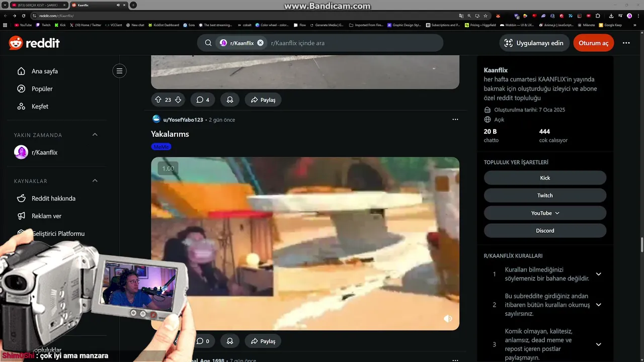The width and height of the screenshot is (644, 362).
Task: Open the YouTube bookmark in bookmarks bar
Action: pos(23,25)
